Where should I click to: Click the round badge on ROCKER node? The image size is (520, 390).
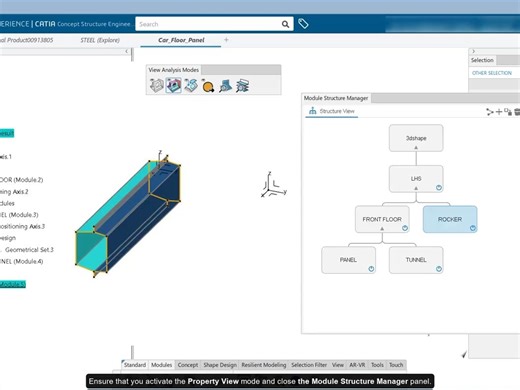(473, 228)
